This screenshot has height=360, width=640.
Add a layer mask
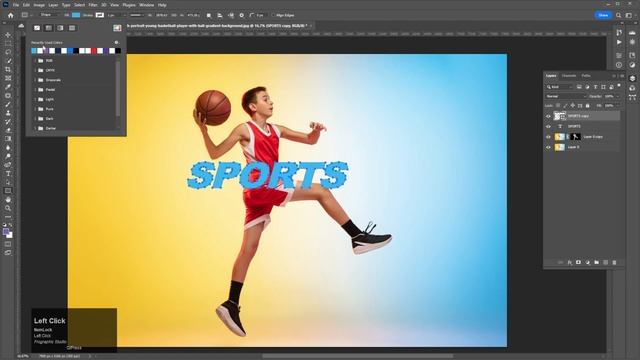(578, 262)
